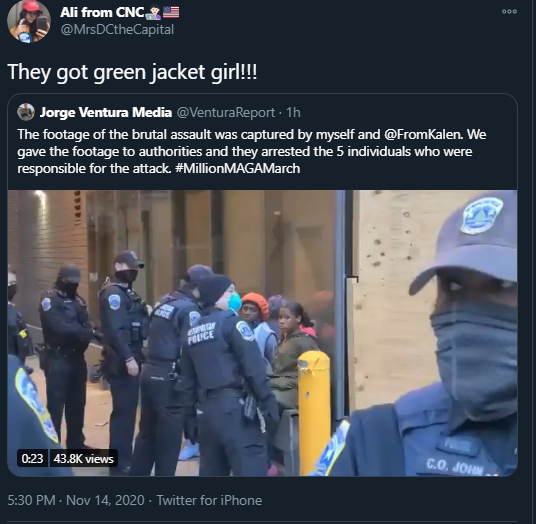
Task: Open Ali from CNC's profile avatar
Action: click(29, 22)
